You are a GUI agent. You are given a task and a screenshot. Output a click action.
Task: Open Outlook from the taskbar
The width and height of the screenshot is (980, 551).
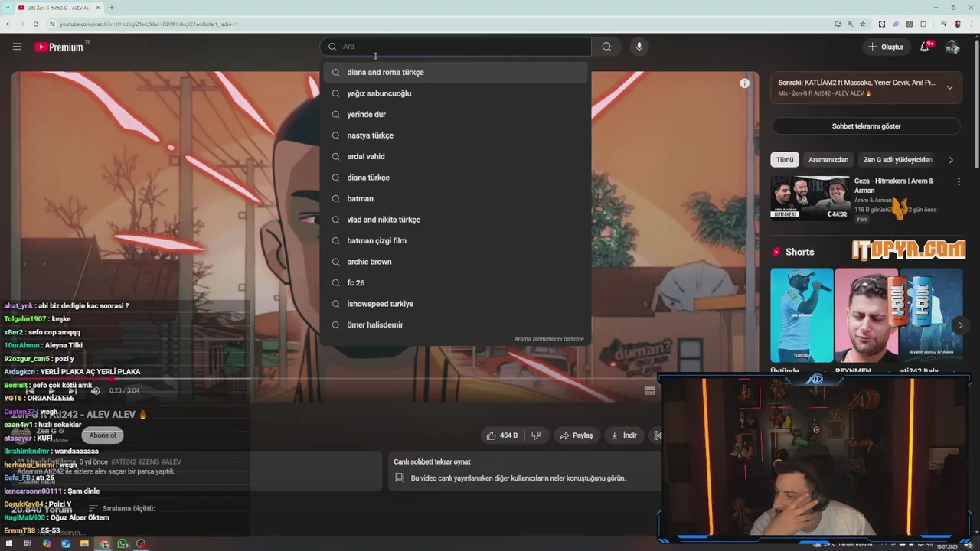65,543
